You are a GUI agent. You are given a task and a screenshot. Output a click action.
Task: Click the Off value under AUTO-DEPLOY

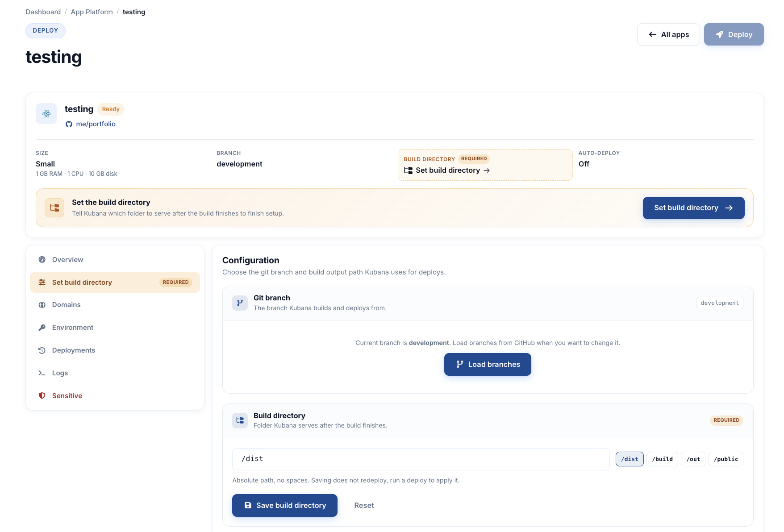[584, 164]
